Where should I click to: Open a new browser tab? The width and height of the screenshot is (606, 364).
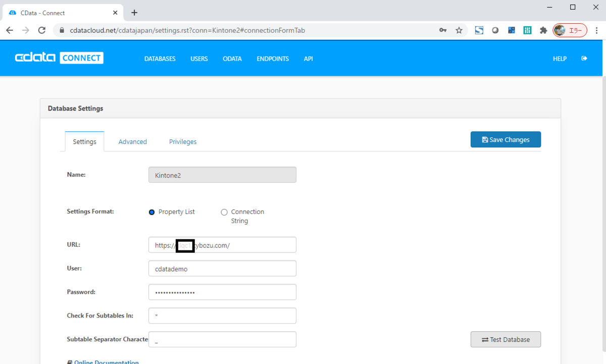coord(134,13)
